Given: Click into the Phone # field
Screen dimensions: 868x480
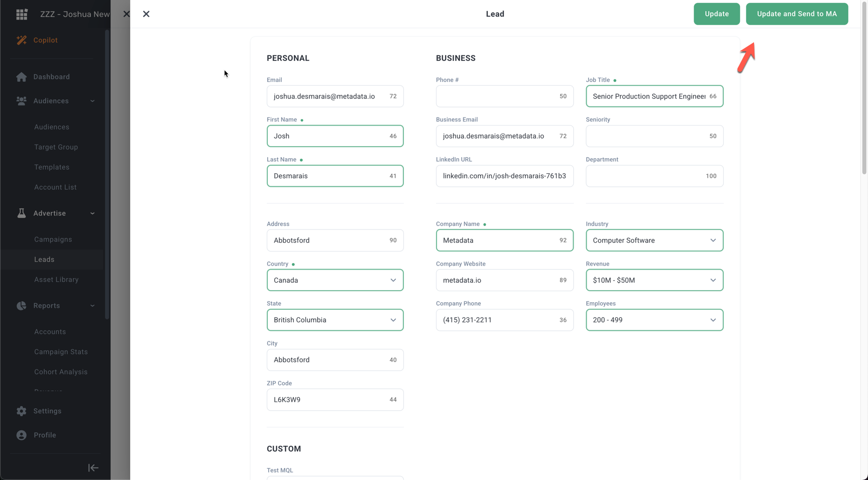Looking at the screenshot, I should 497,96.
